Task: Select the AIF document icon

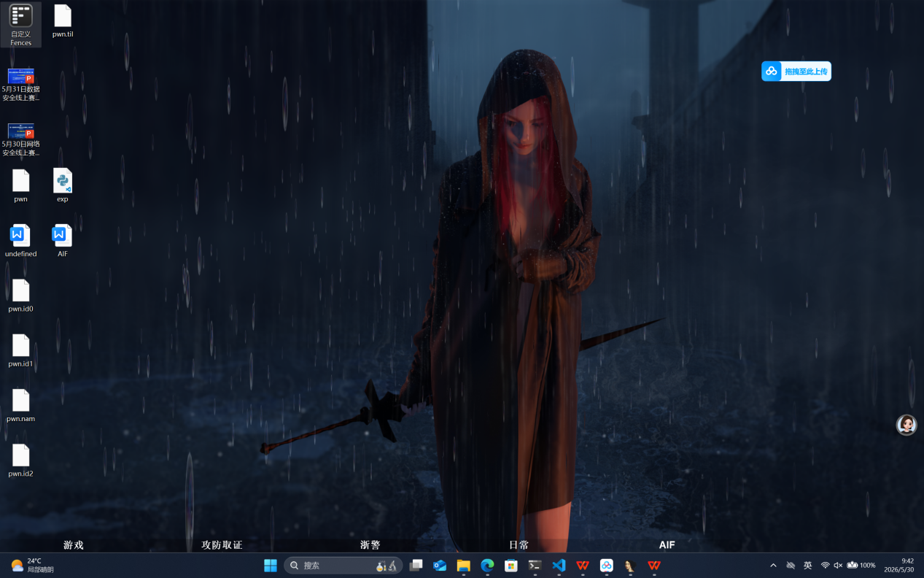Action: [x=63, y=241]
